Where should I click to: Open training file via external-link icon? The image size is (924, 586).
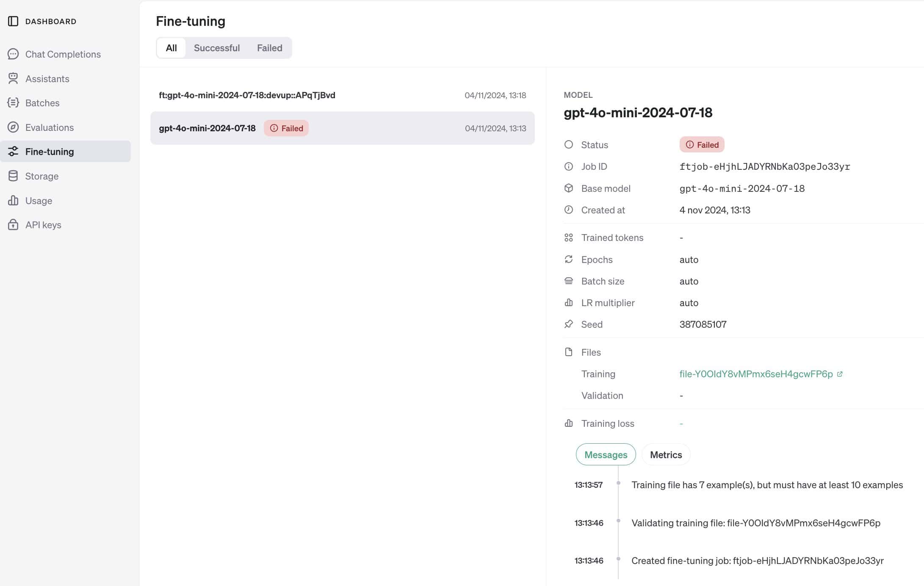[x=840, y=373]
